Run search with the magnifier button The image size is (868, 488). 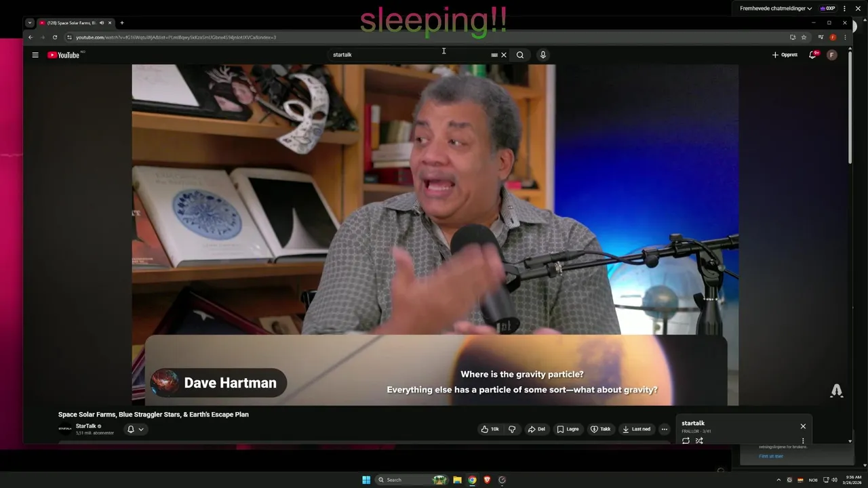tap(520, 55)
